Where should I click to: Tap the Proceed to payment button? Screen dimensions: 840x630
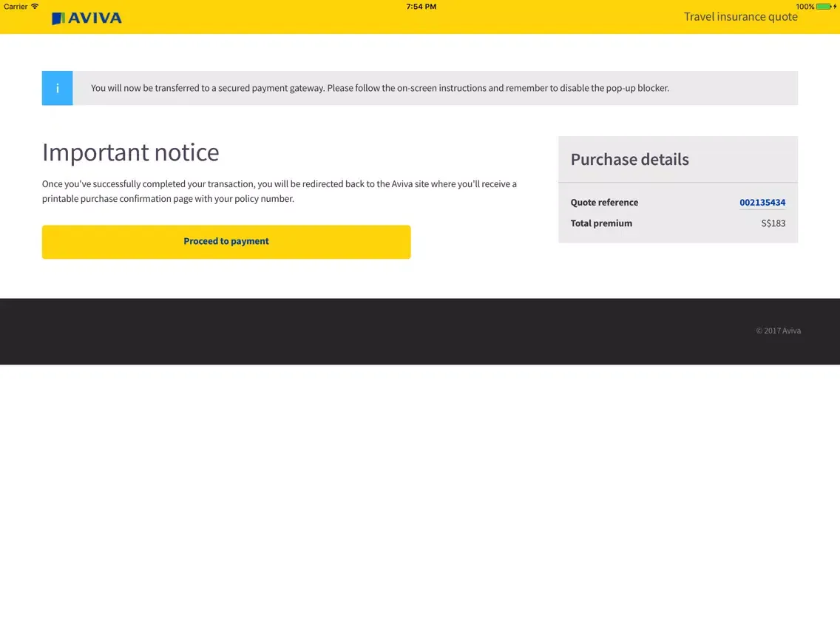226,242
